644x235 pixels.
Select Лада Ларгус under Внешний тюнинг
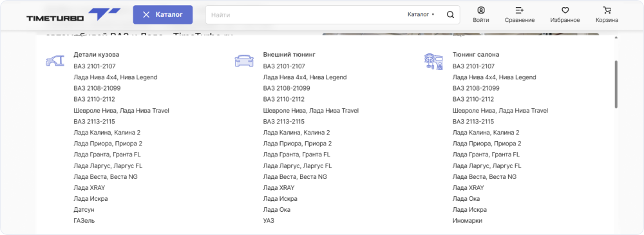tap(298, 166)
